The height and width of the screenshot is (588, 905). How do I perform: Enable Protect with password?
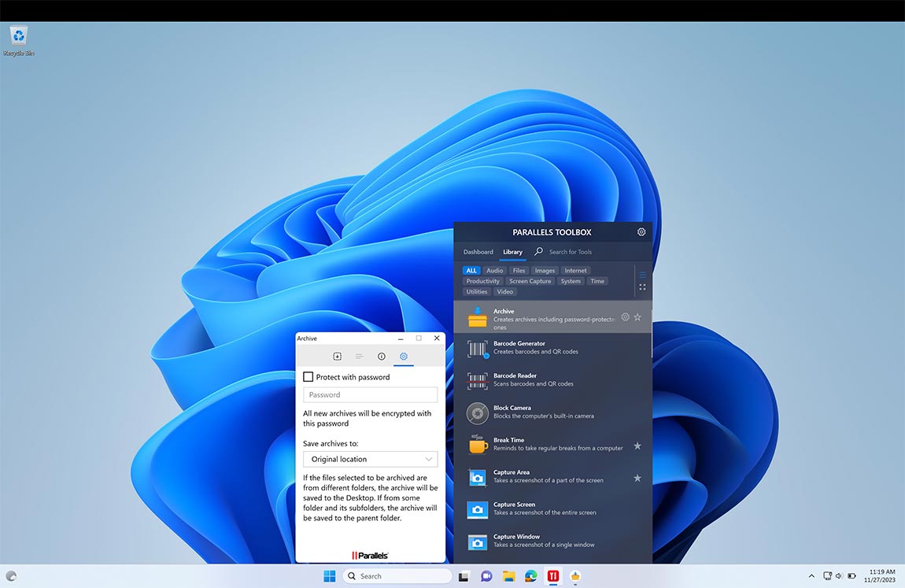(x=308, y=376)
